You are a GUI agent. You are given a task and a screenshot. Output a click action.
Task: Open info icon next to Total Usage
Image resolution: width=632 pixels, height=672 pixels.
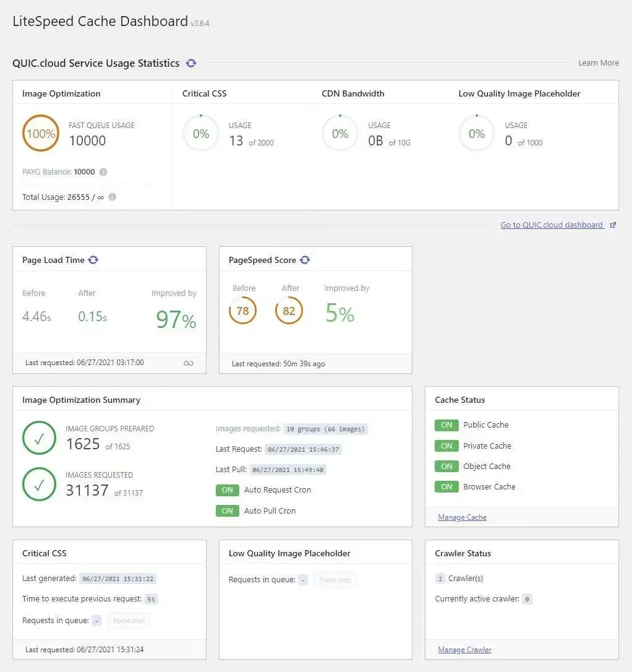pos(112,197)
